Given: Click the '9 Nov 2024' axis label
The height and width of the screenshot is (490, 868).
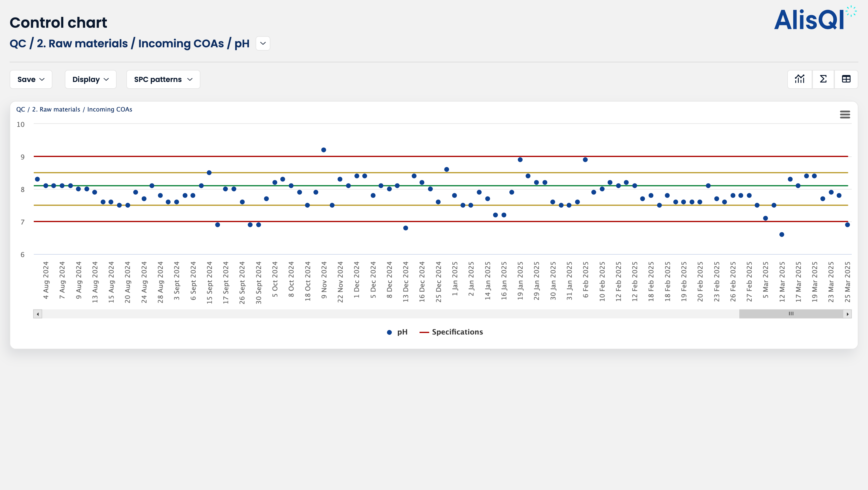Looking at the screenshot, I should pos(324,280).
